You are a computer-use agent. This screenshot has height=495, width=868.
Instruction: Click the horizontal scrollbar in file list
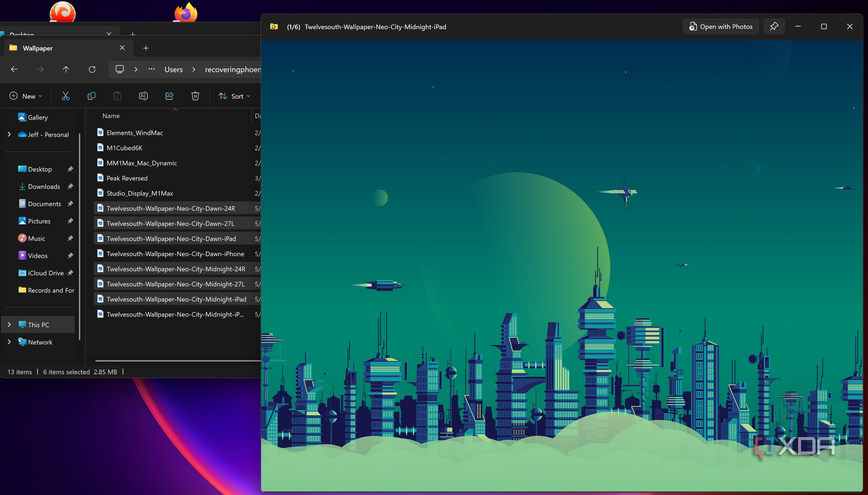pos(177,361)
